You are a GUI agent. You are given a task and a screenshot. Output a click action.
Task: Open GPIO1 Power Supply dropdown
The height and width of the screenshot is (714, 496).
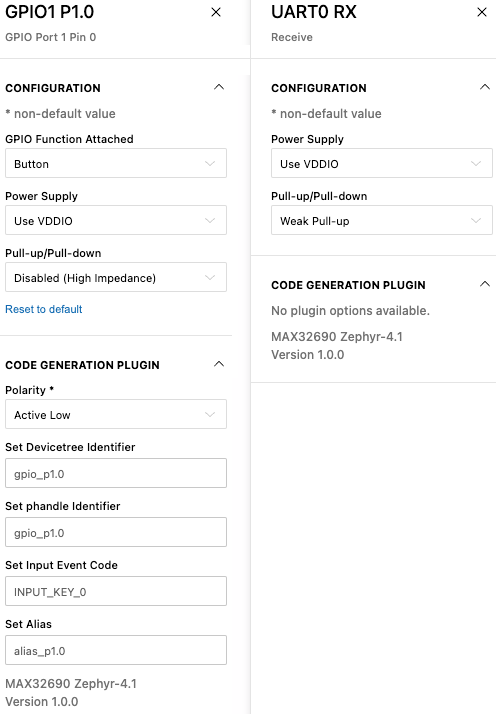pos(116,220)
